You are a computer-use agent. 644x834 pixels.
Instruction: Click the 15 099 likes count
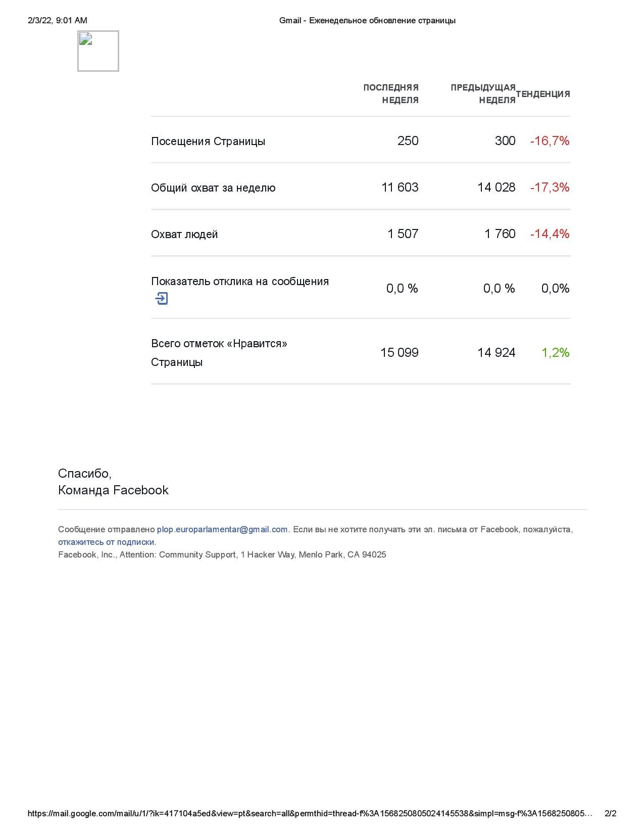[400, 352]
